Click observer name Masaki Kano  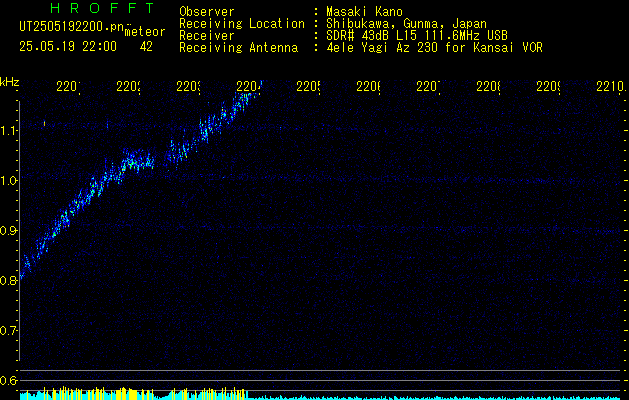click(x=364, y=12)
